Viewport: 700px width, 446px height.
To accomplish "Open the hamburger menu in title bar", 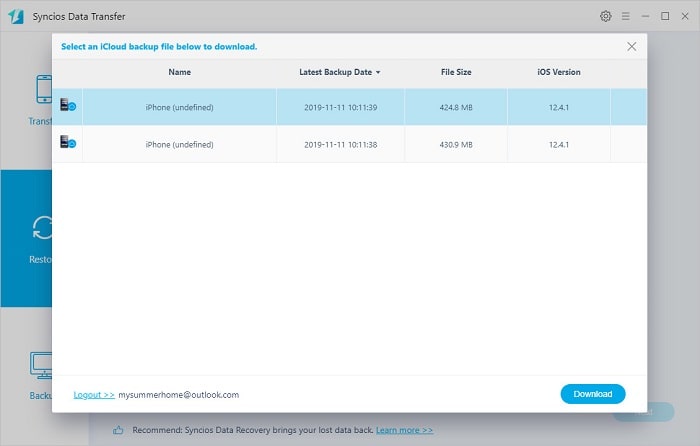I will 625,17.
